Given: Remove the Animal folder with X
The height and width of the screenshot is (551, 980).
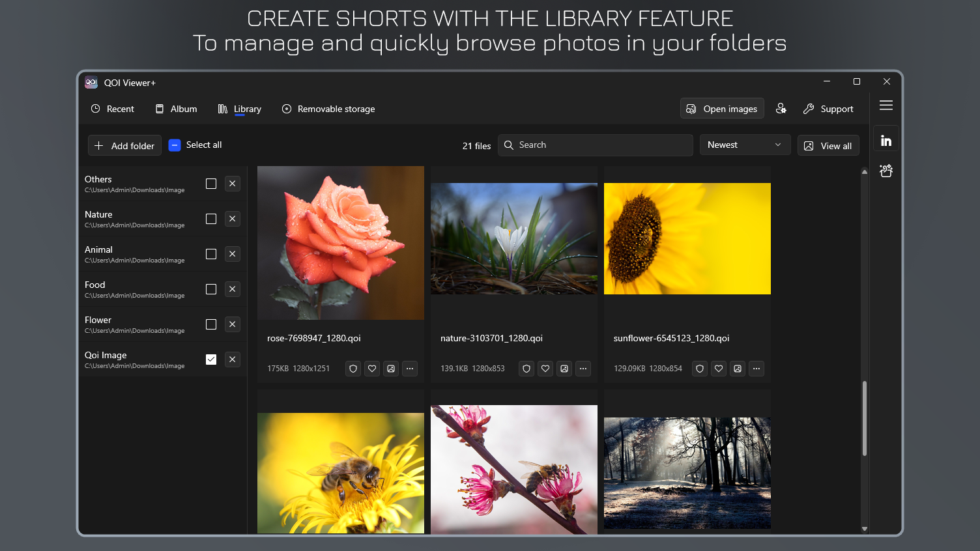Looking at the screenshot, I should (x=233, y=254).
